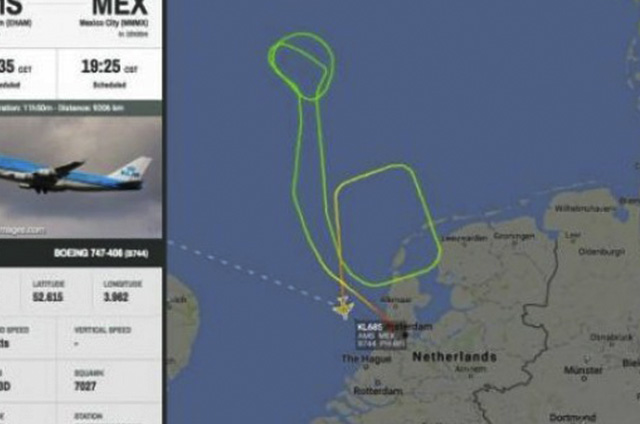
Task: Click the flight duration and distance bar
Action: pos(81,108)
